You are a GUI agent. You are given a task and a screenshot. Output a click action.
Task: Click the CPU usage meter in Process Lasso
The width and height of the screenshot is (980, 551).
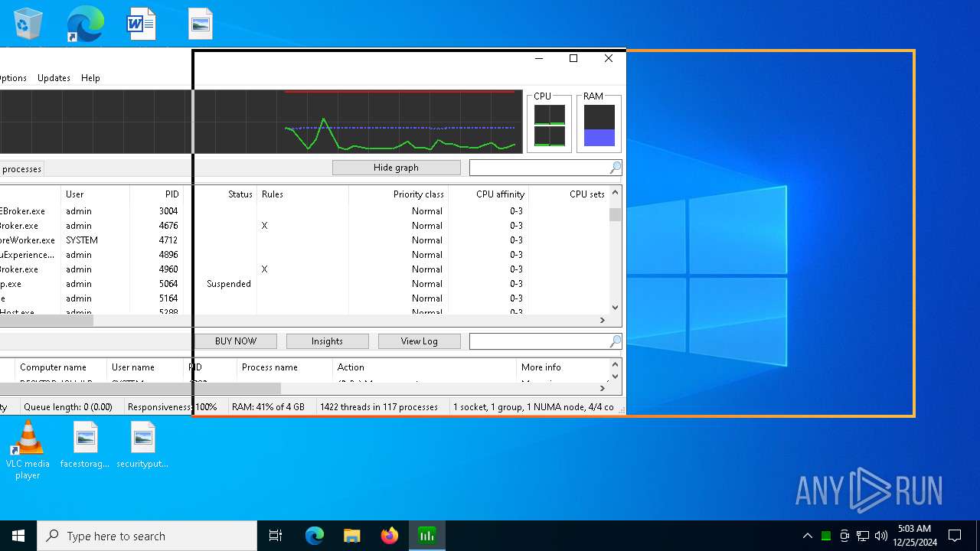(x=549, y=122)
